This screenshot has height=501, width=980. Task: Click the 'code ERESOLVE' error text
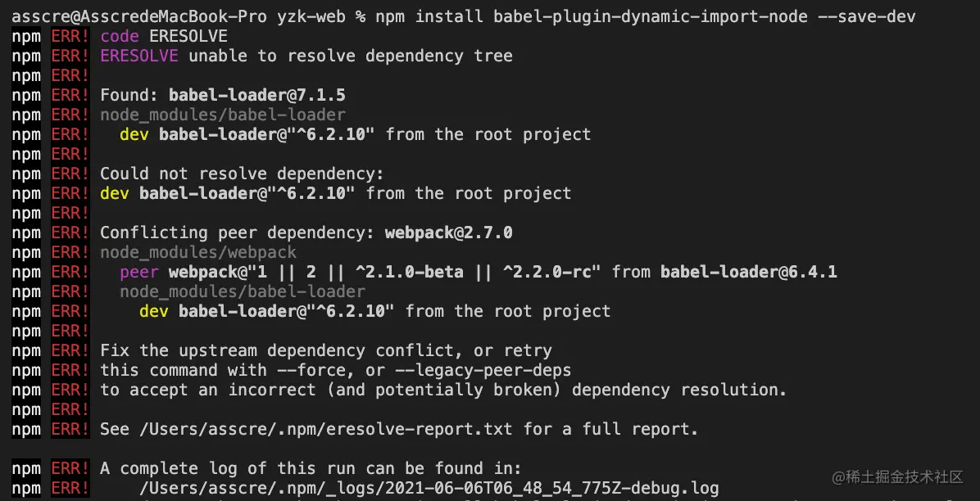click(x=164, y=36)
